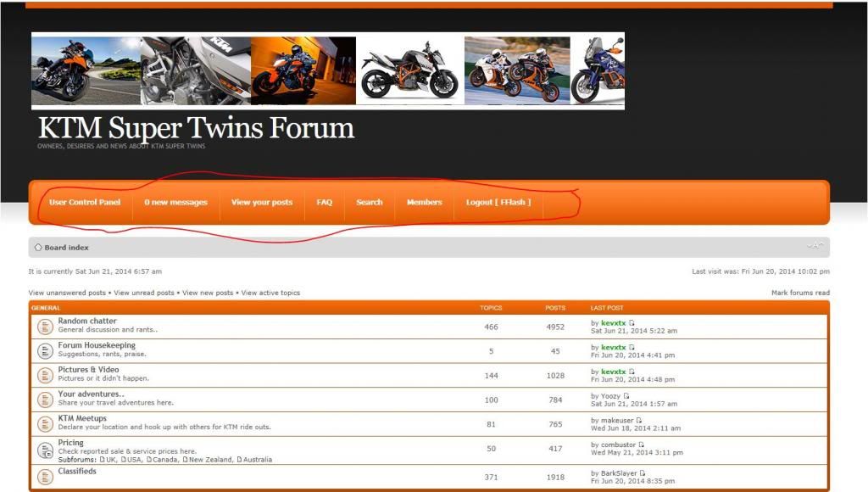Open the Your adventures forum
The width and height of the screenshot is (868, 492).
(x=92, y=394)
